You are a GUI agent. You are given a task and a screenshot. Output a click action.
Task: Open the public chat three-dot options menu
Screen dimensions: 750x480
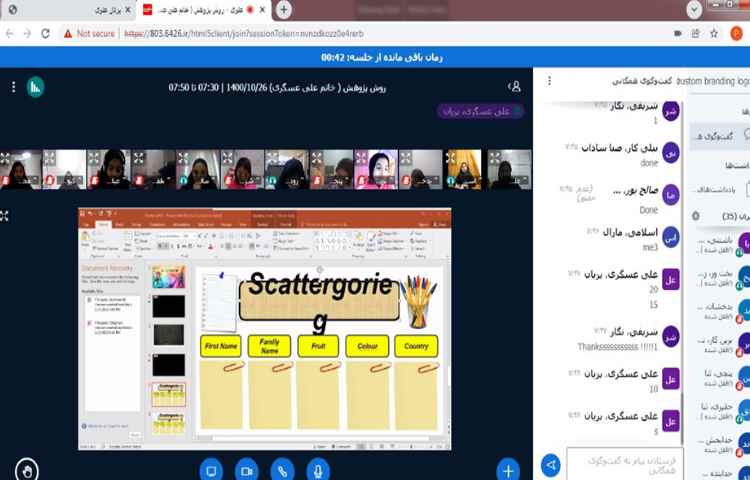click(549, 81)
